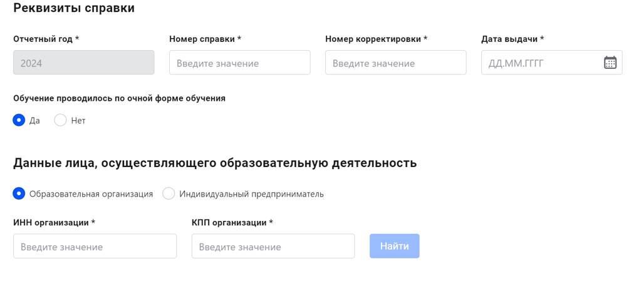644x286 pixels.
Task: Click the "ИНН организации" label text
Action: pyautogui.click(x=54, y=223)
